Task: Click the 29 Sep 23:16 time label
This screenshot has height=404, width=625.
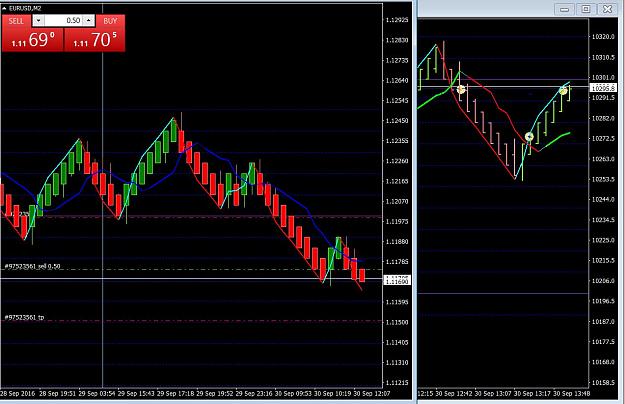Action: [x=254, y=393]
